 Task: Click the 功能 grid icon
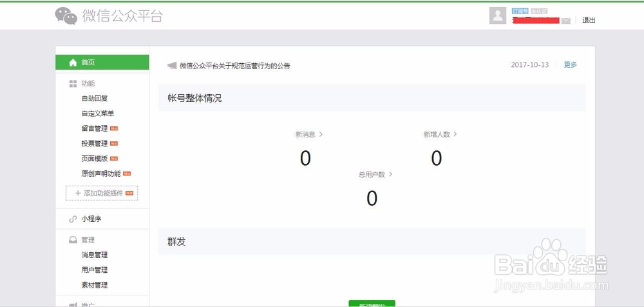click(x=73, y=84)
